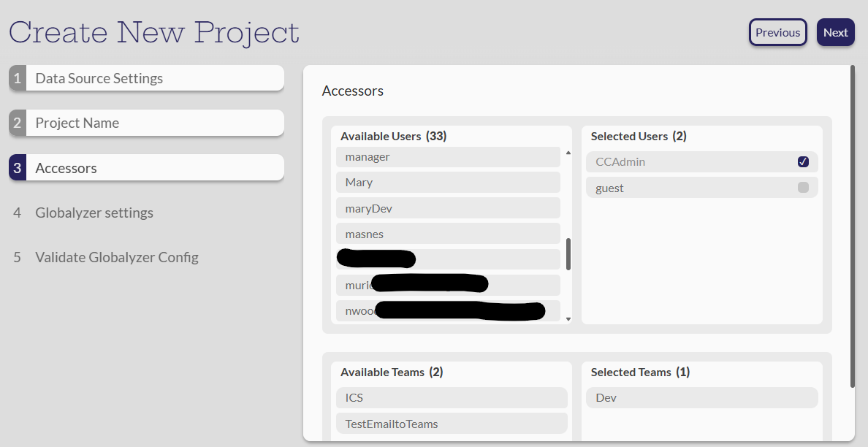Open step 1 Data Source Settings
The height and width of the screenshot is (447, 868).
coord(146,78)
